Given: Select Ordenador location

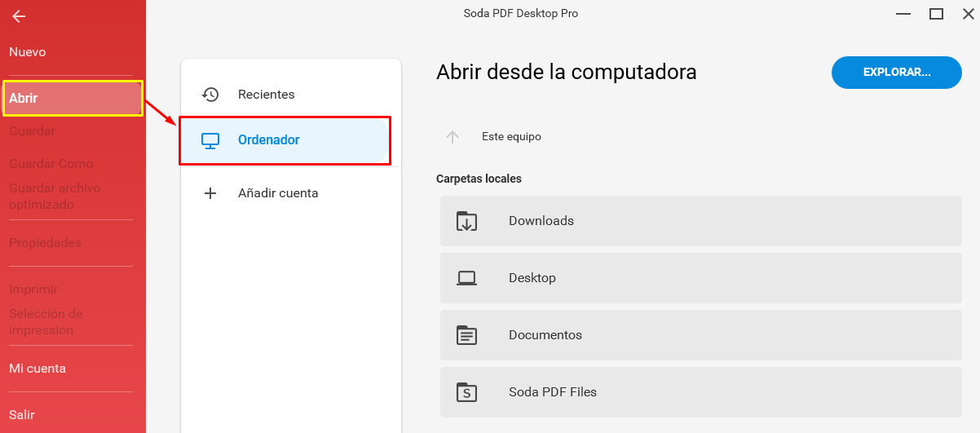Looking at the screenshot, I should click(x=285, y=140).
